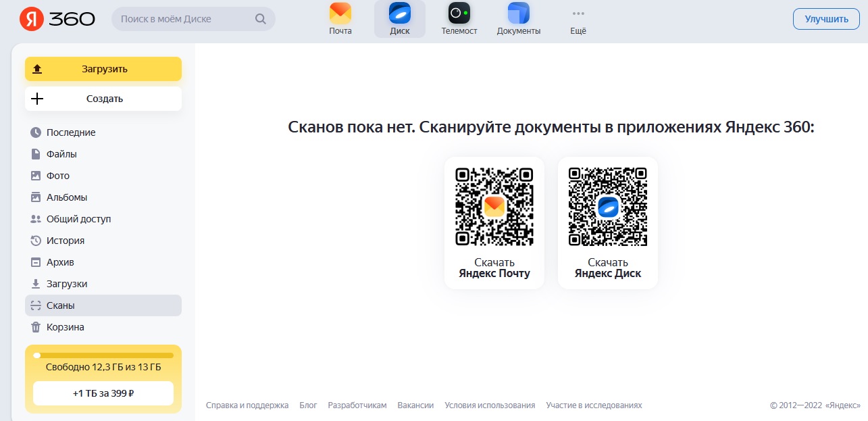Image resolution: width=868 pixels, height=421 pixels.
Task: Open Альбомы in the sidebar
Action: pos(103,197)
